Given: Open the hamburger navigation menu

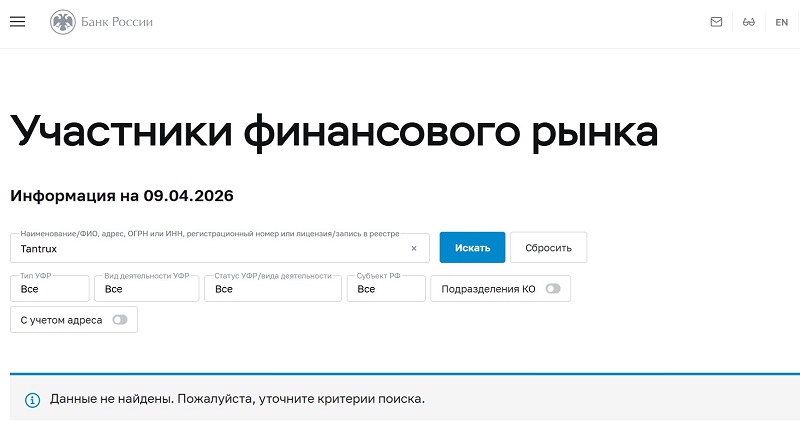Looking at the screenshot, I should (x=17, y=22).
